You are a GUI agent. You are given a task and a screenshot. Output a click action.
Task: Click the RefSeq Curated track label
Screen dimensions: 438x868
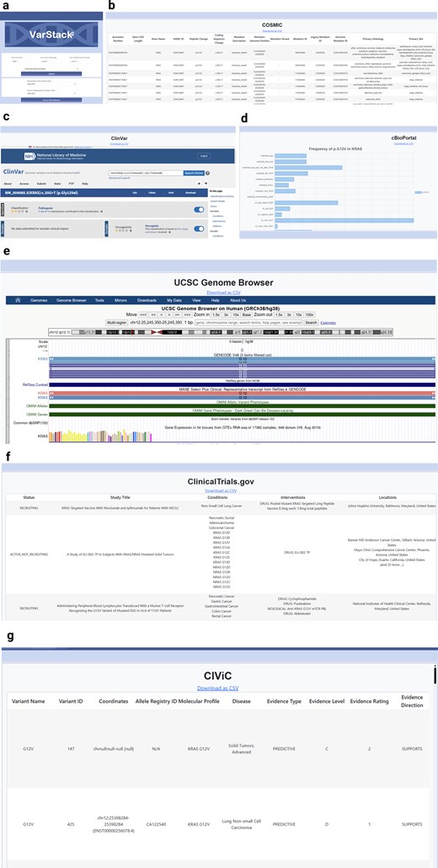click(35, 383)
